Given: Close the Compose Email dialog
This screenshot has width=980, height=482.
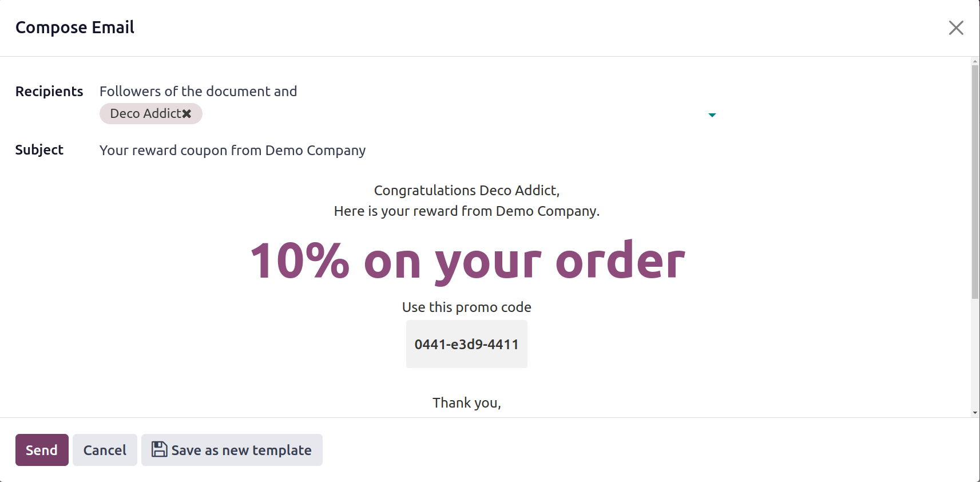Looking at the screenshot, I should [x=956, y=27].
